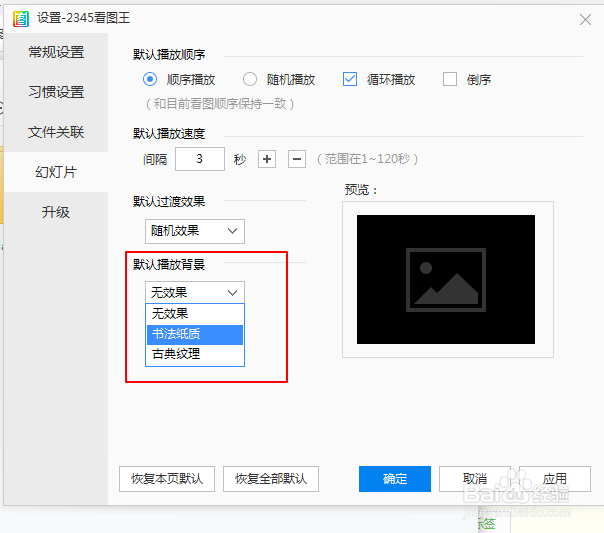Click 恢复本页默认 button
Screen dimensions: 604x533
tap(167, 479)
